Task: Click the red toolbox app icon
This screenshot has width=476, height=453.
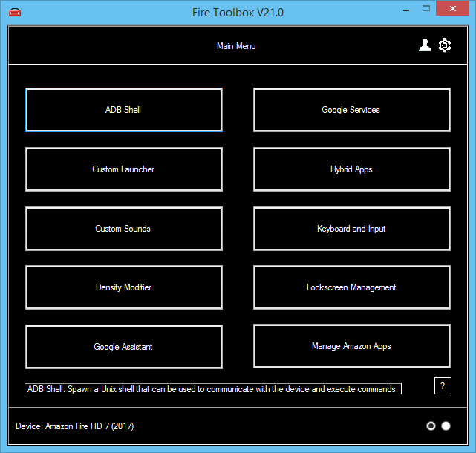Action: (15, 13)
